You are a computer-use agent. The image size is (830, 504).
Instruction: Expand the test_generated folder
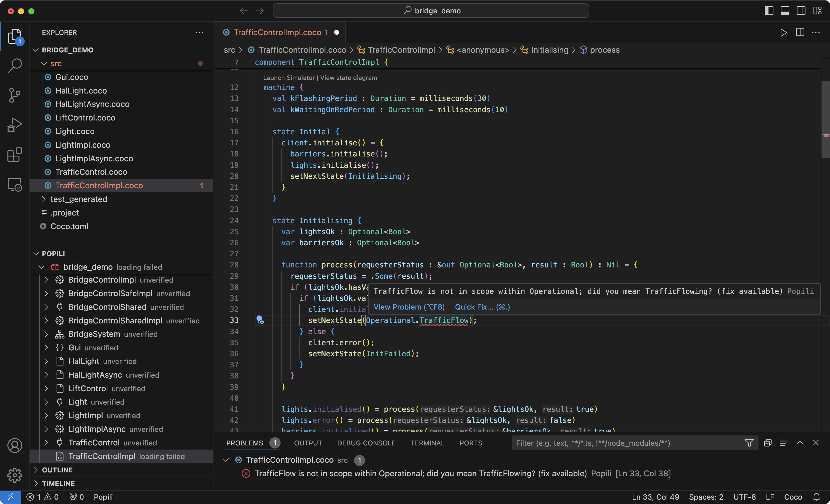(44, 199)
